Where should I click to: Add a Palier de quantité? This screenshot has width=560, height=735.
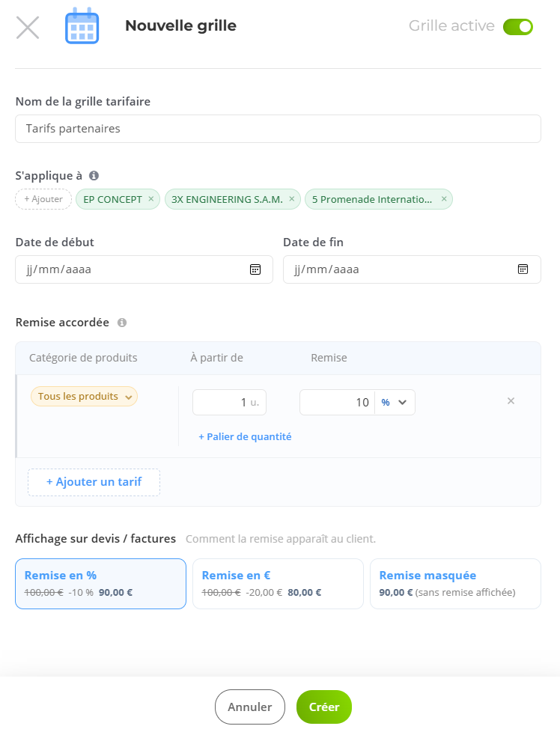point(245,436)
